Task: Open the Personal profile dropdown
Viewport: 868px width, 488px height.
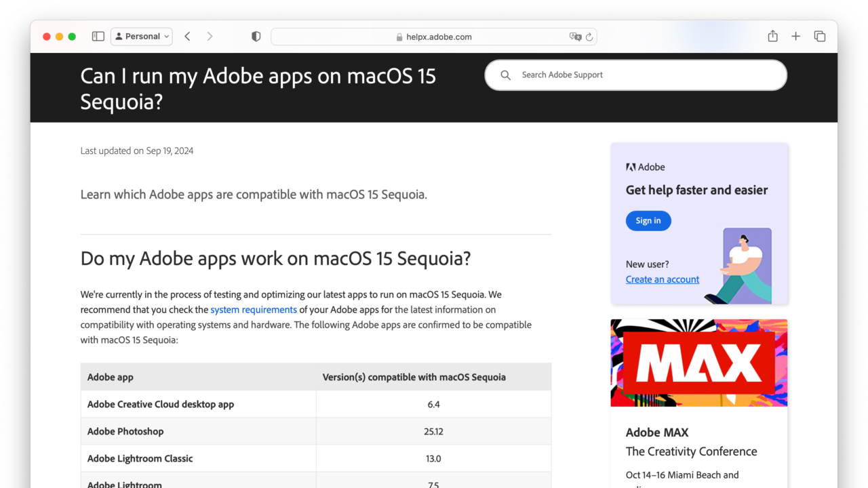Action: click(142, 37)
